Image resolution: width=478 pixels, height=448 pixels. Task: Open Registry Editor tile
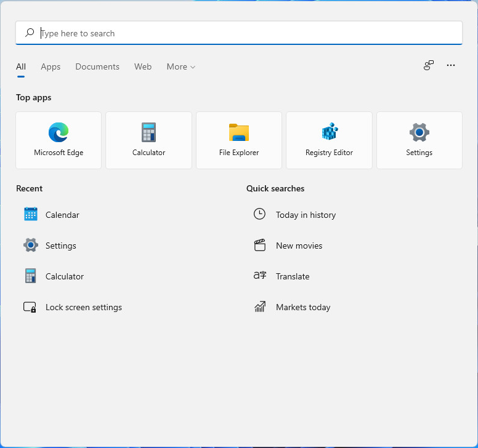tap(329, 140)
